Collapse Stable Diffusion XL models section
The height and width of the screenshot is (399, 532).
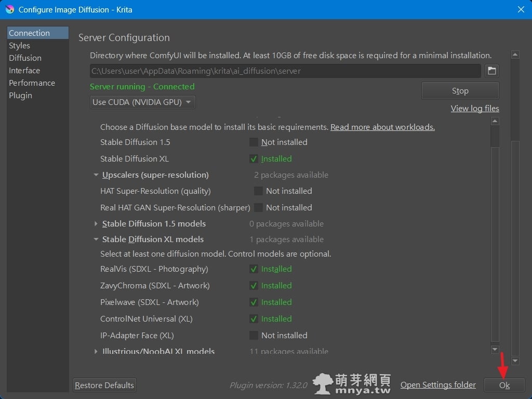pos(96,240)
